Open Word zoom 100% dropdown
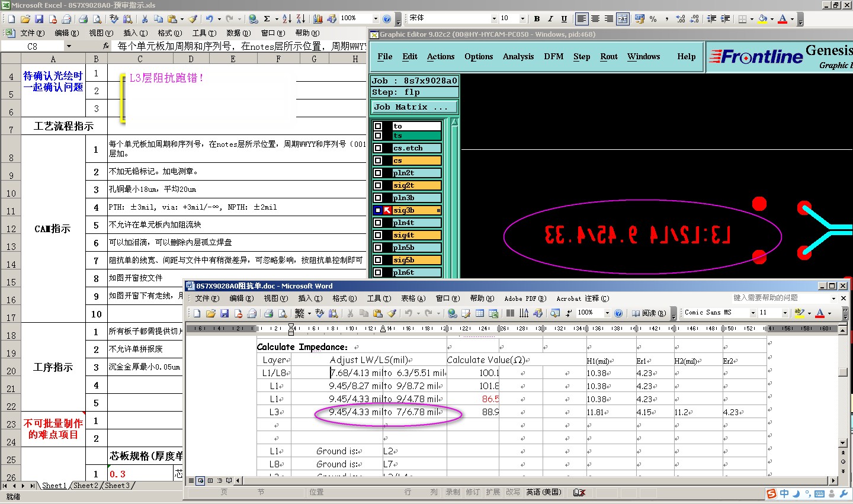The height and width of the screenshot is (504, 853). 607,313
